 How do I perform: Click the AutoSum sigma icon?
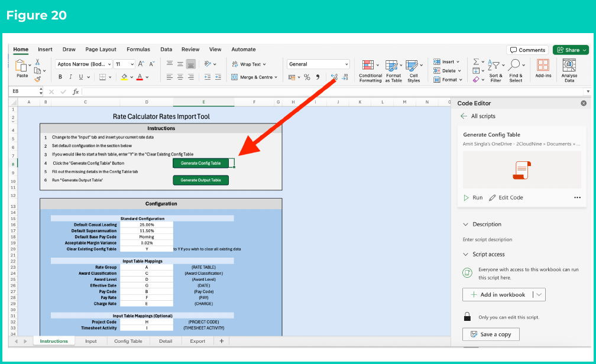coord(476,61)
